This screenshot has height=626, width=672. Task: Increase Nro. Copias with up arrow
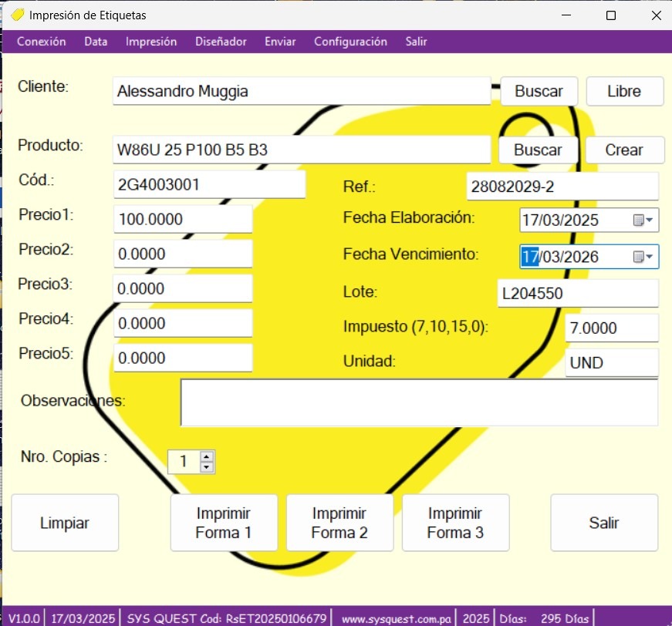206,456
